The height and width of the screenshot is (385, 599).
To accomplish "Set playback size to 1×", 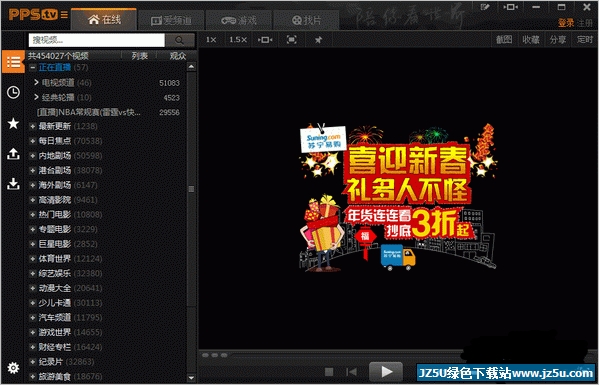I will [211, 40].
